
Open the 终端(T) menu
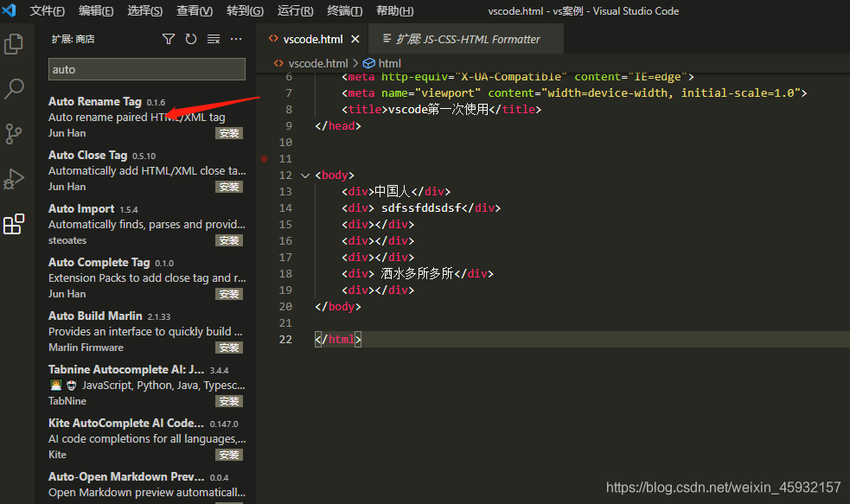click(x=345, y=11)
